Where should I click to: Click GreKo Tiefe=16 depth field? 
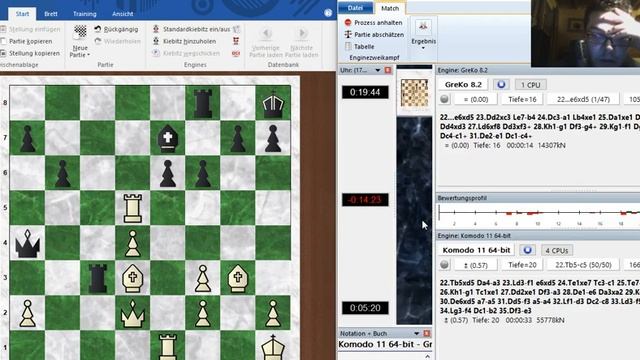(x=522, y=99)
